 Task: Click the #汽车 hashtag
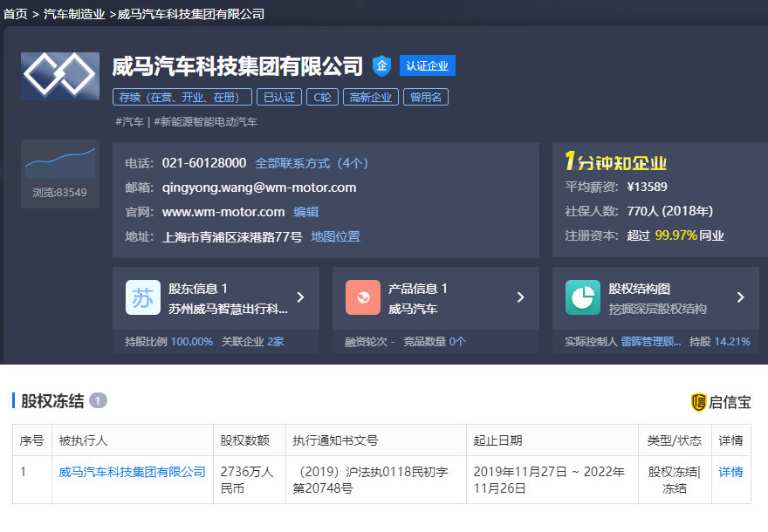coord(129,121)
